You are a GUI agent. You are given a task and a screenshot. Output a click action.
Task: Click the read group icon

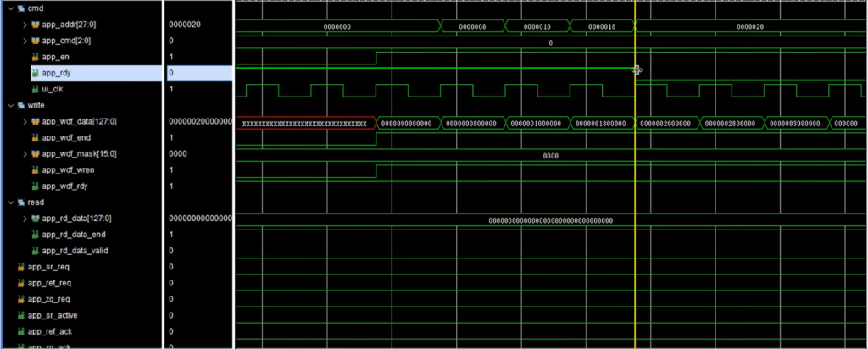point(21,202)
